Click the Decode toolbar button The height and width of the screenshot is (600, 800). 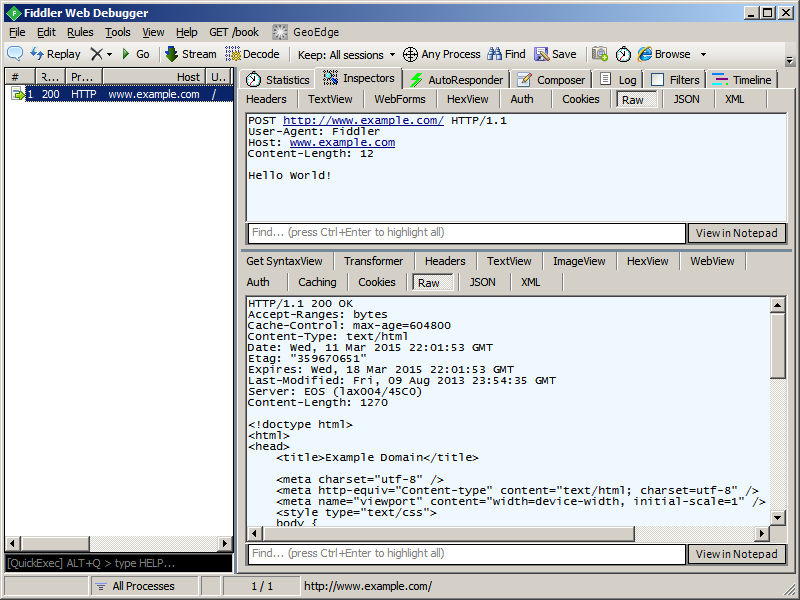252,54
